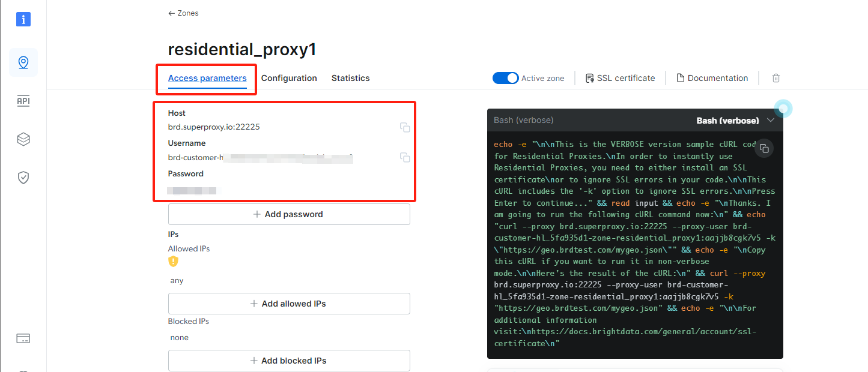Click the pulsing blue hint circle
This screenshot has width=868, height=372.
pyautogui.click(x=783, y=109)
